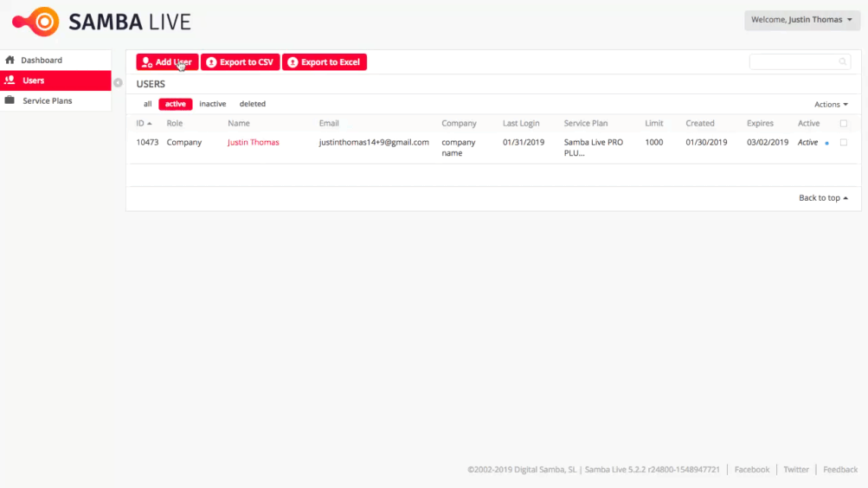Screen dimensions: 868x488
Task: Open the Actions dropdown
Action: (831, 104)
